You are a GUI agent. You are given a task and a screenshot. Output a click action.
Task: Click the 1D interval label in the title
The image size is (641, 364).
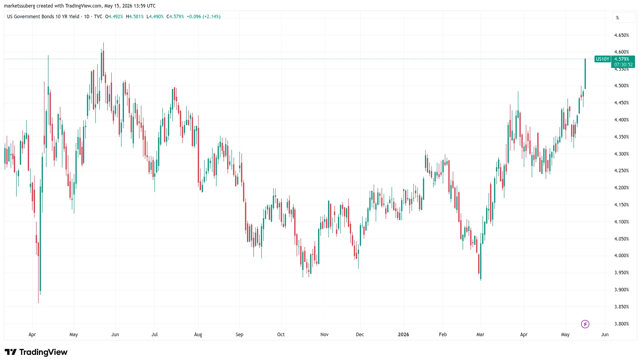(87, 17)
